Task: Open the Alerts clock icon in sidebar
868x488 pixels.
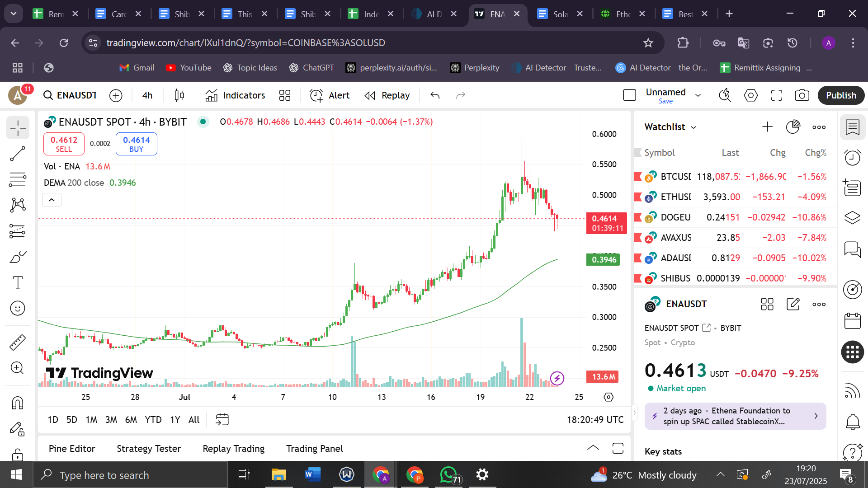Action: tap(853, 158)
